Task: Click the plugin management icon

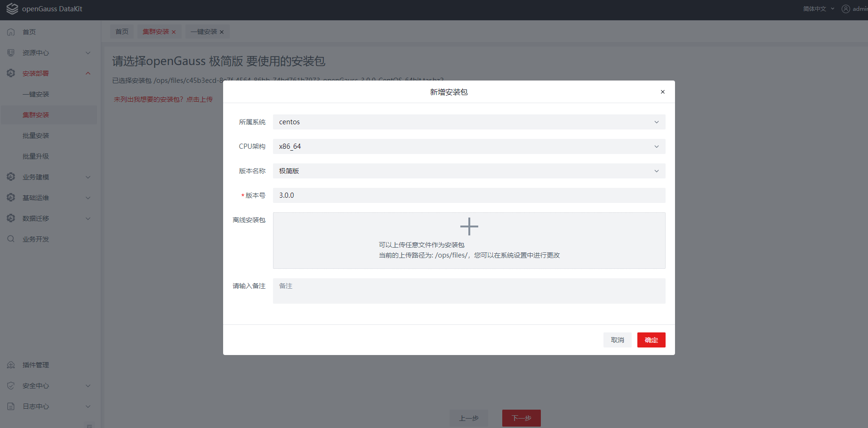Action: (11, 365)
